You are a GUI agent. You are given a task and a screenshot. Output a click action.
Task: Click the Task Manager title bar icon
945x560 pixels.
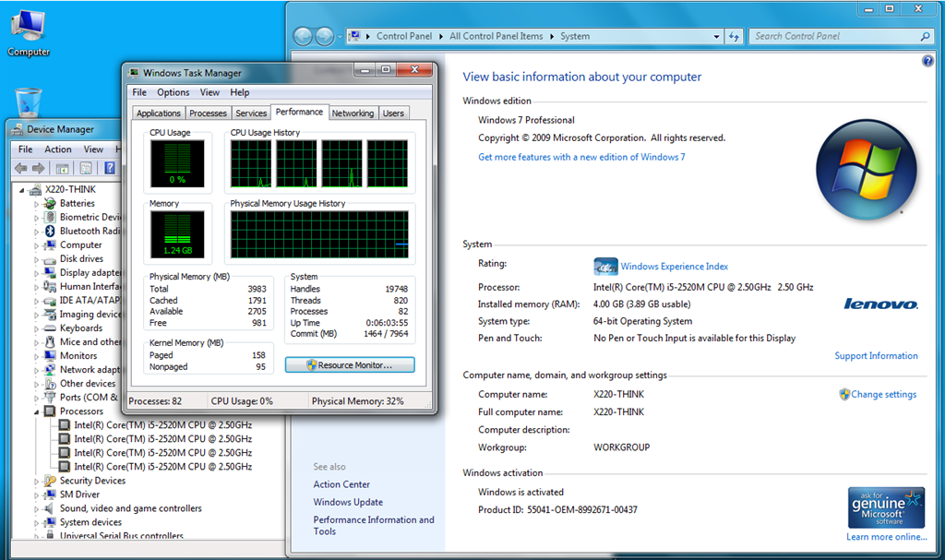tap(134, 73)
